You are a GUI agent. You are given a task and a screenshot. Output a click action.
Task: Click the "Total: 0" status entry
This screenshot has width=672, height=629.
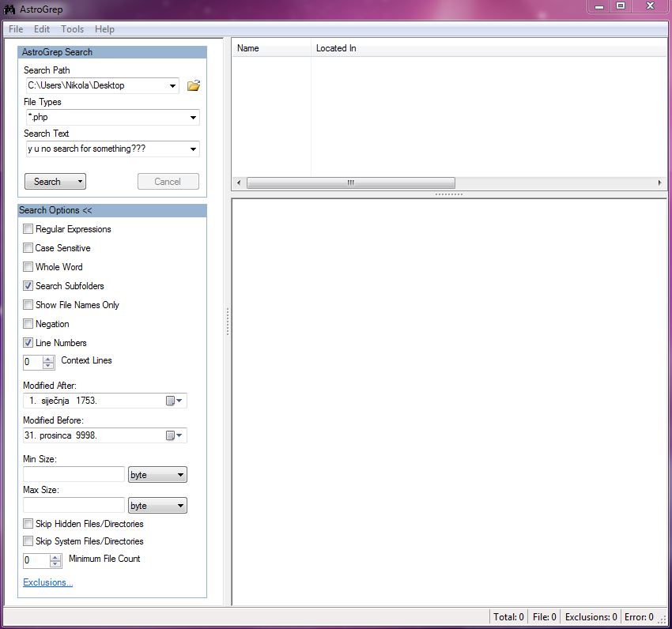pyautogui.click(x=508, y=616)
